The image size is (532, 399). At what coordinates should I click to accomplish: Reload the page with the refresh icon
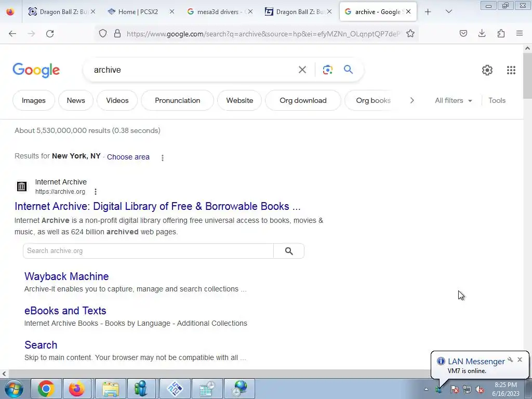50,33
